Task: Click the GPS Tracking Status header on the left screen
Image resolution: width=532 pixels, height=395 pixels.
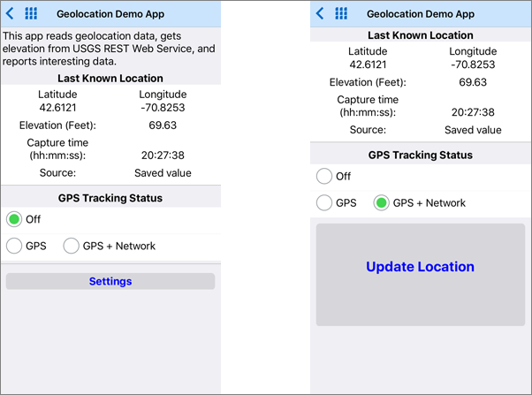Action: pos(110,198)
